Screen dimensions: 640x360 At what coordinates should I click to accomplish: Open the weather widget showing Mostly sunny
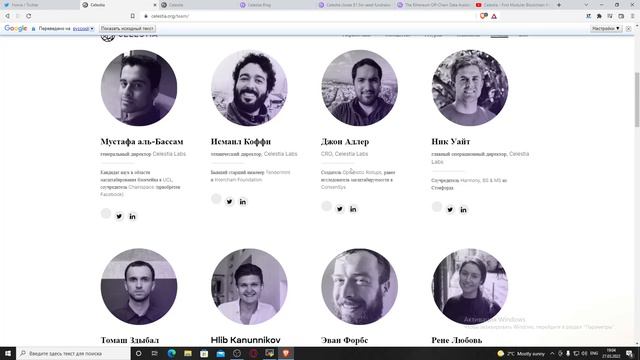point(521,353)
